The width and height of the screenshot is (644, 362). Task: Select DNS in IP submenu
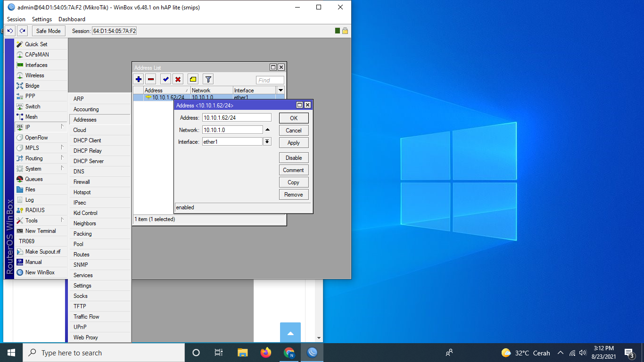[100, 171]
